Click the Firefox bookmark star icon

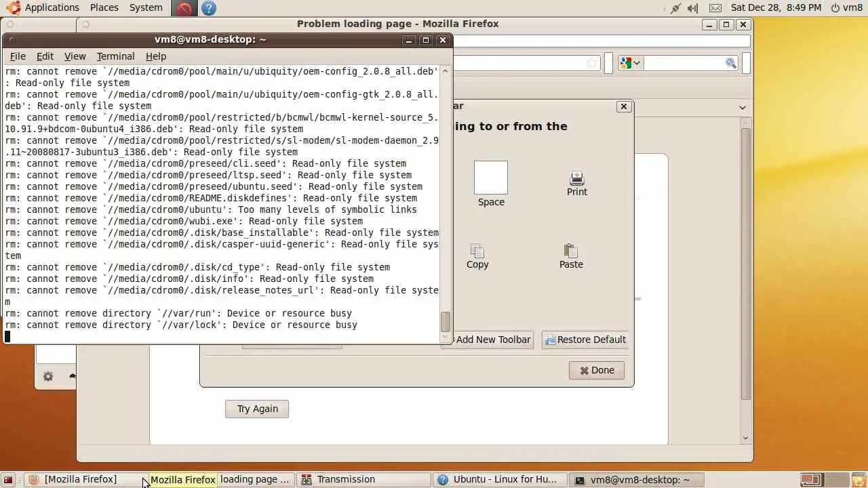(x=592, y=63)
